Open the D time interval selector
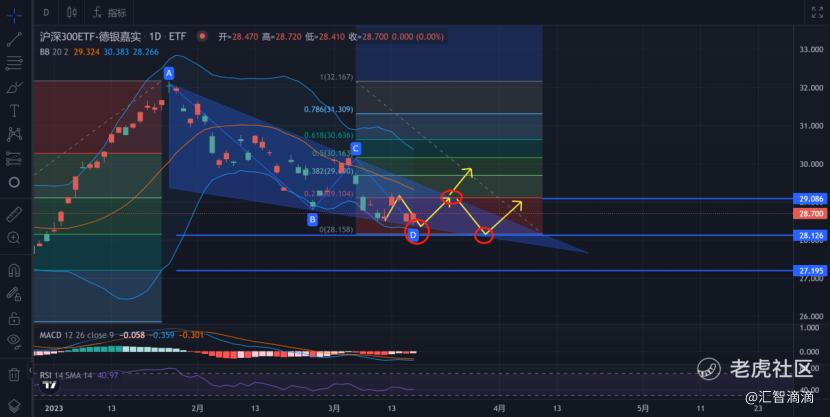The width and height of the screenshot is (830, 417). (47, 12)
